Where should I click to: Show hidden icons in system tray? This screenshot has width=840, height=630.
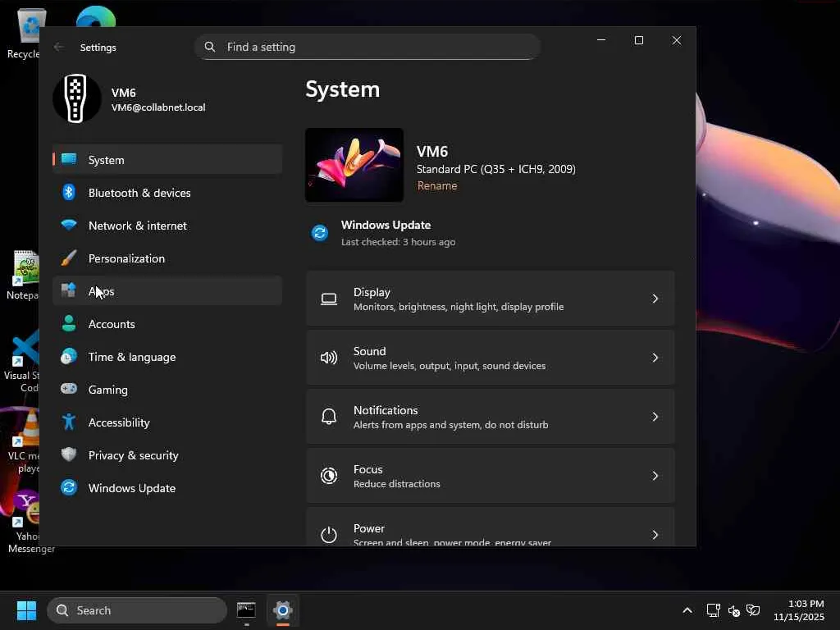pyautogui.click(x=687, y=610)
